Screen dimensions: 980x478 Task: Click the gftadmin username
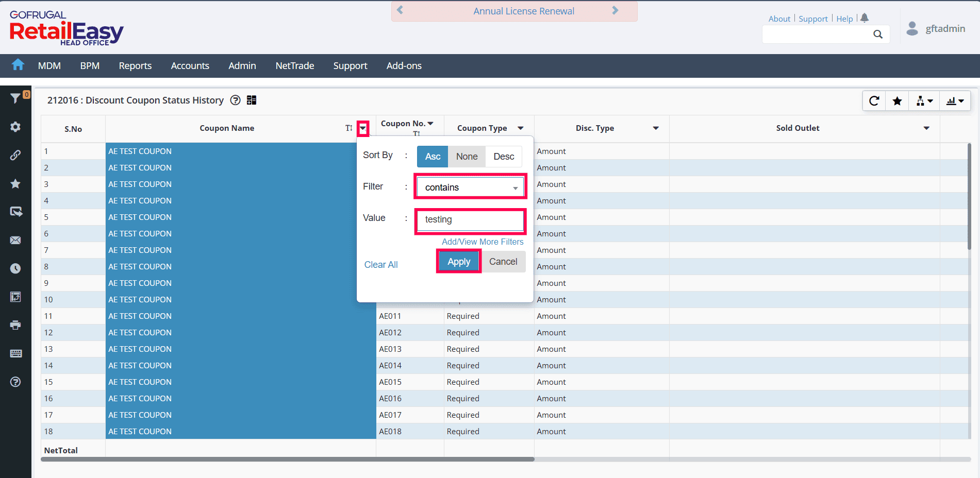coord(945,28)
